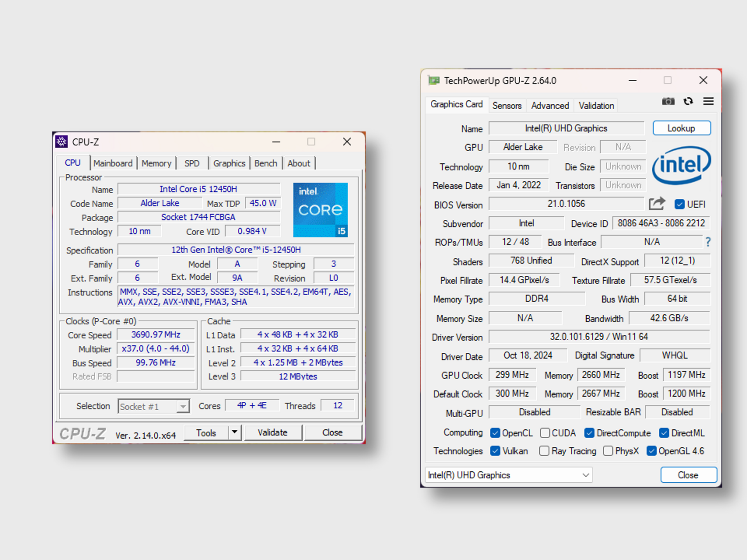Screen dimensions: 747x560
Task: Click the Driver Version field in GPU-Z
Action: (x=599, y=336)
